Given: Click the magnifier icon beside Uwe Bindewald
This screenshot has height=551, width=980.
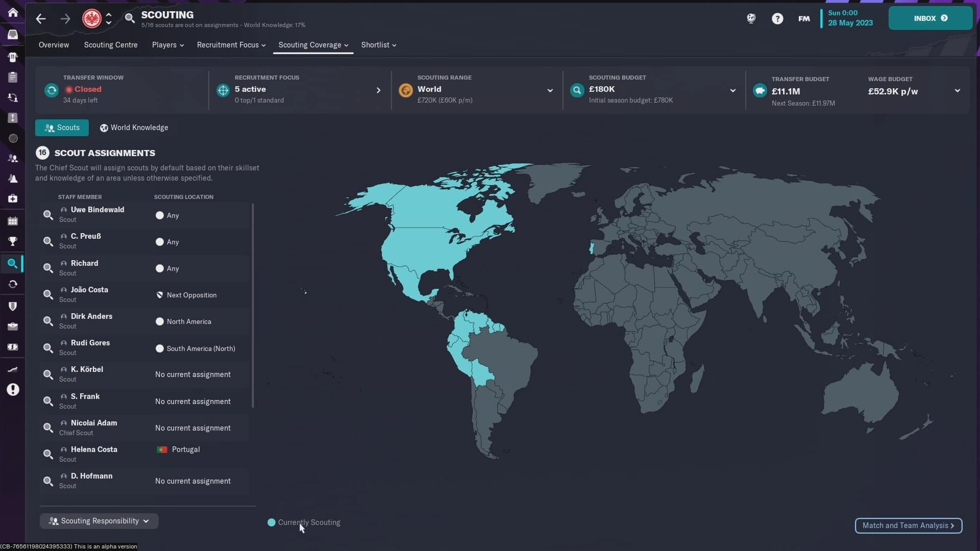Looking at the screenshot, I should pos(48,215).
